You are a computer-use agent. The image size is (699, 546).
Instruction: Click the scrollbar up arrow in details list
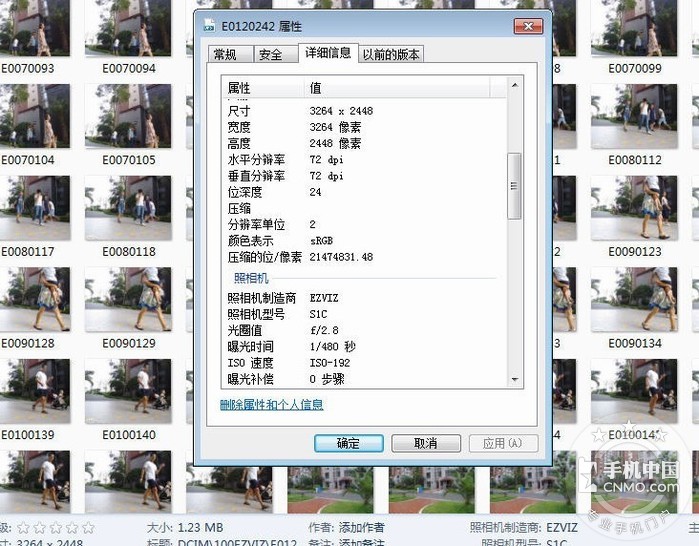pyautogui.click(x=515, y=87)
